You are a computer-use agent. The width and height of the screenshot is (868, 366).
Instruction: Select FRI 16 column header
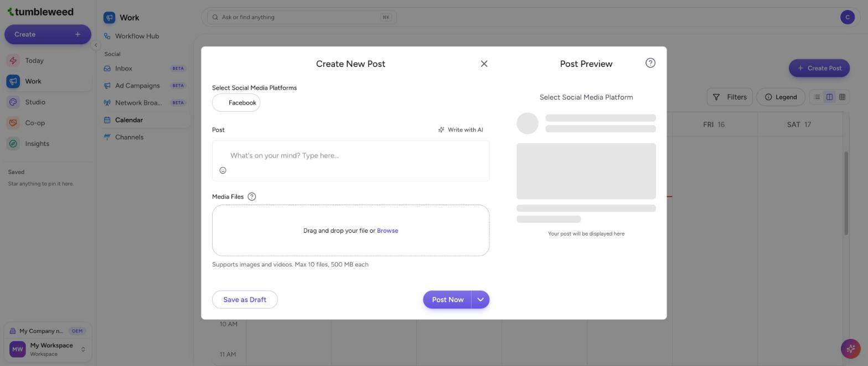(714, 125)
